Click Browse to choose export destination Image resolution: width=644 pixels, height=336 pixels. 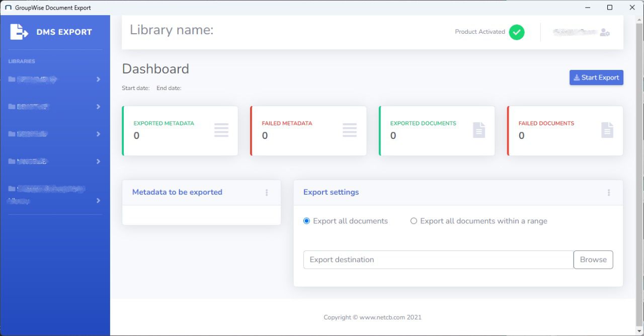[593, 260]
